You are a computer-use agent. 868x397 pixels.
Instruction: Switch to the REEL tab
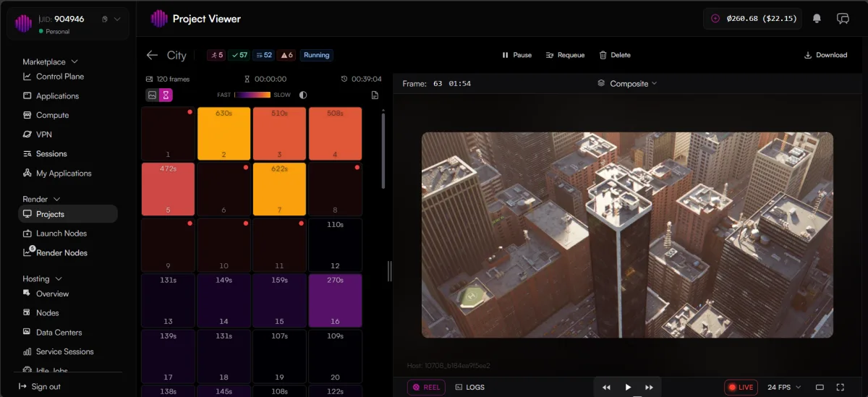click(x=426, y=387)
